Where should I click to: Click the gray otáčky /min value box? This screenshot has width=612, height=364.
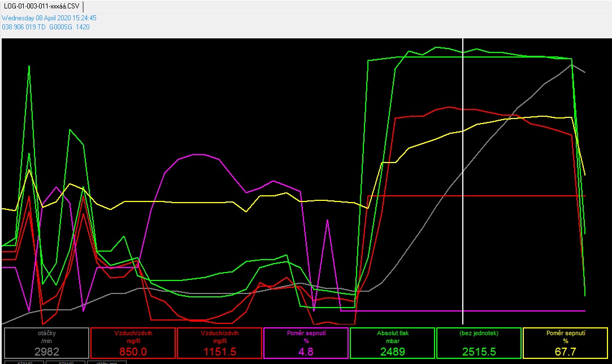[46, 343]
